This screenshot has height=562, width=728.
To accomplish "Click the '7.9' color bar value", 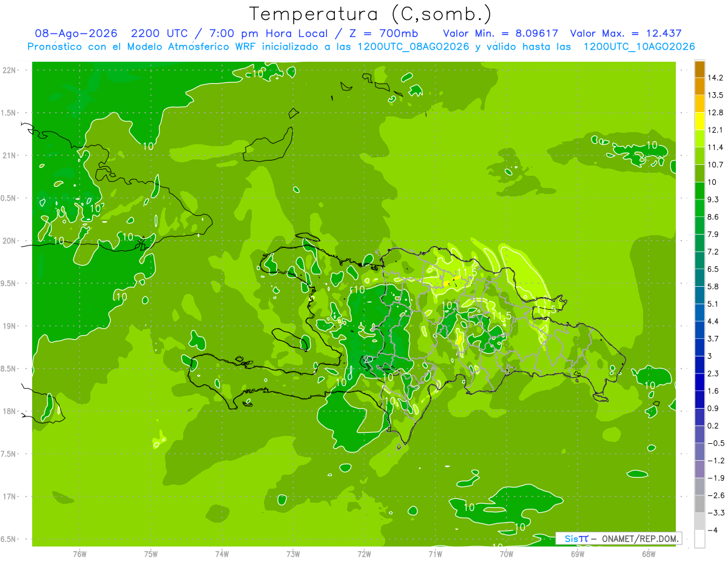I will (x=714, y=234).
